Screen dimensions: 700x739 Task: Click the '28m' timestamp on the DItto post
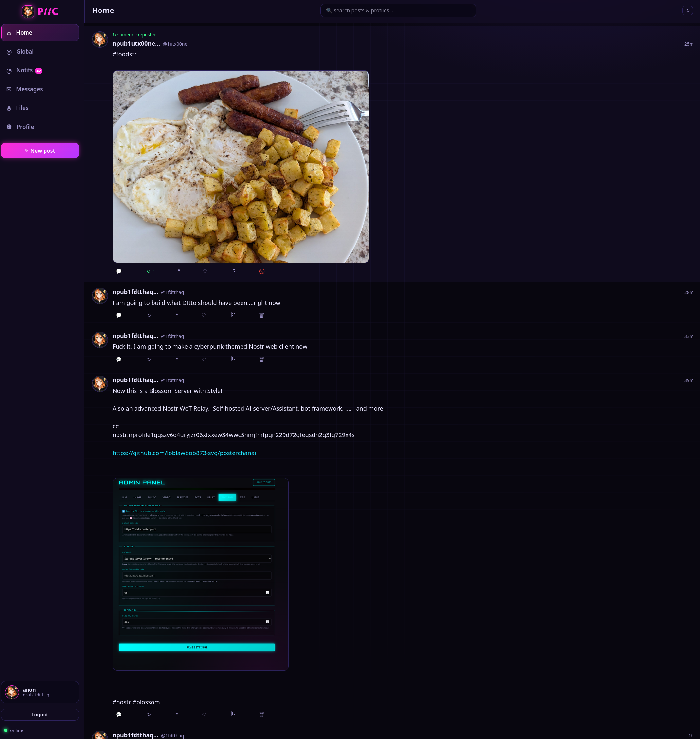689,292
